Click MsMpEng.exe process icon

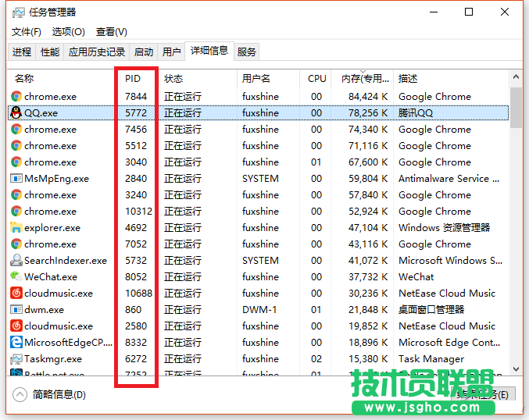point(16,178)
